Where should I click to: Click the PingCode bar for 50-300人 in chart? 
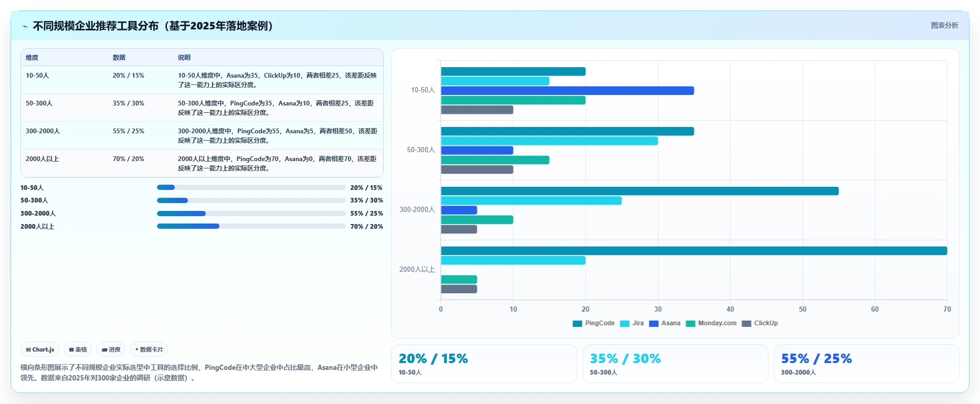(567, 131)
